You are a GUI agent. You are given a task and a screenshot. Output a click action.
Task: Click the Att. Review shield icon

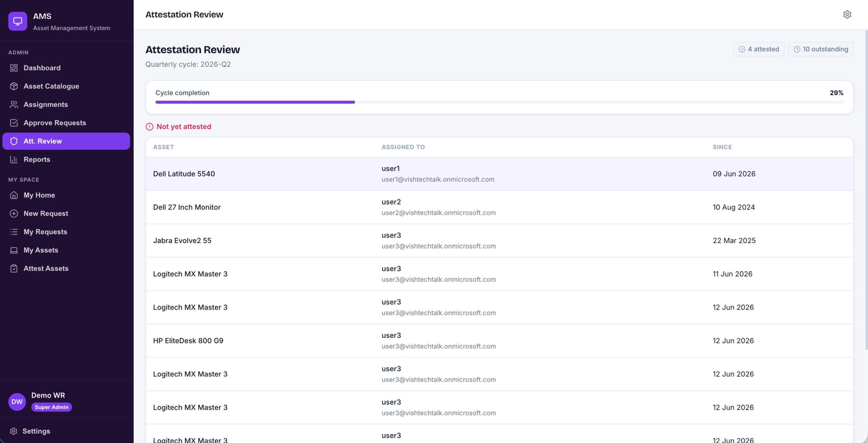(x=14, y=141)
